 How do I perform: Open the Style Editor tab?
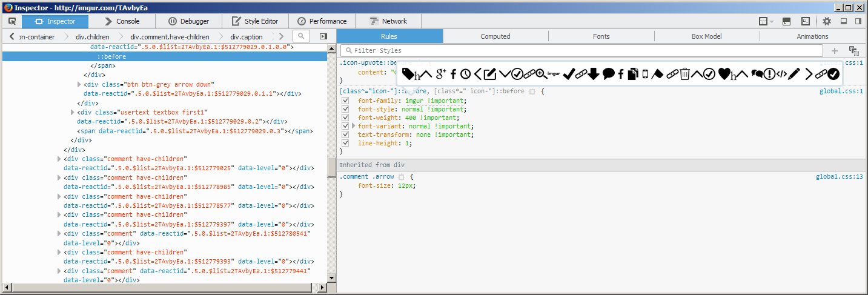255,21
